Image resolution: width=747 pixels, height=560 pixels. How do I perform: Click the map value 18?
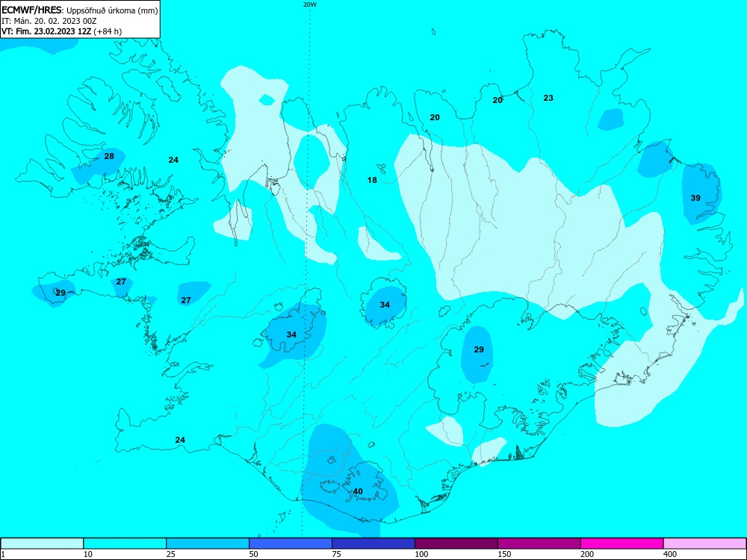372,180
